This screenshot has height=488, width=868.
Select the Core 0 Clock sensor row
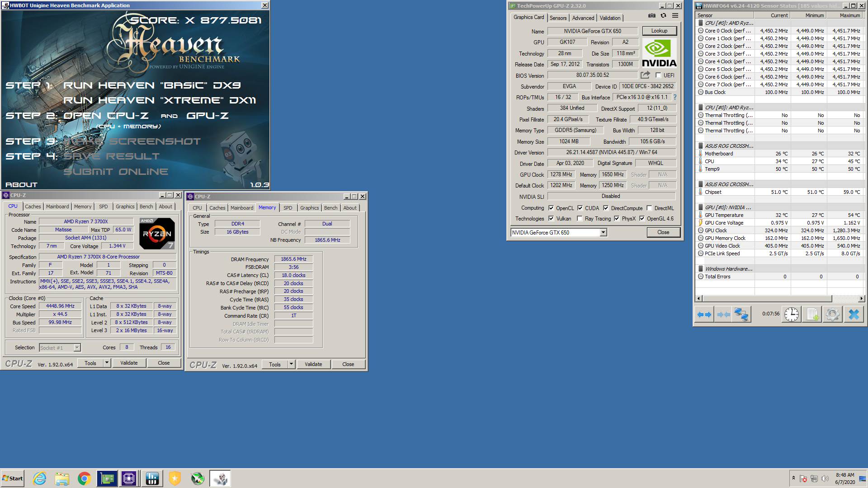780,31
